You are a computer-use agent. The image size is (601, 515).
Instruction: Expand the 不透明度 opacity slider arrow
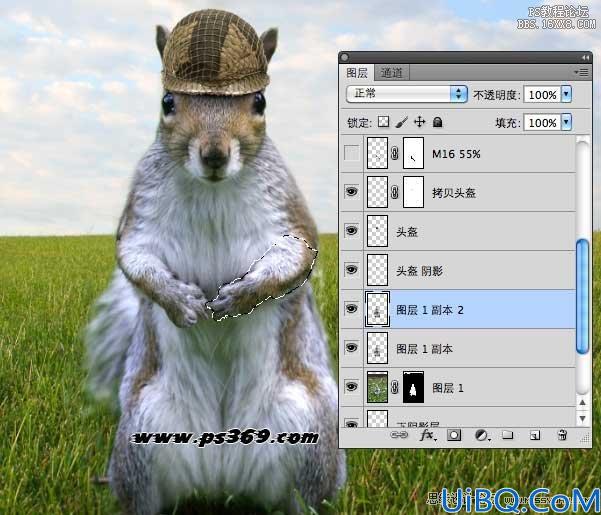567,94
